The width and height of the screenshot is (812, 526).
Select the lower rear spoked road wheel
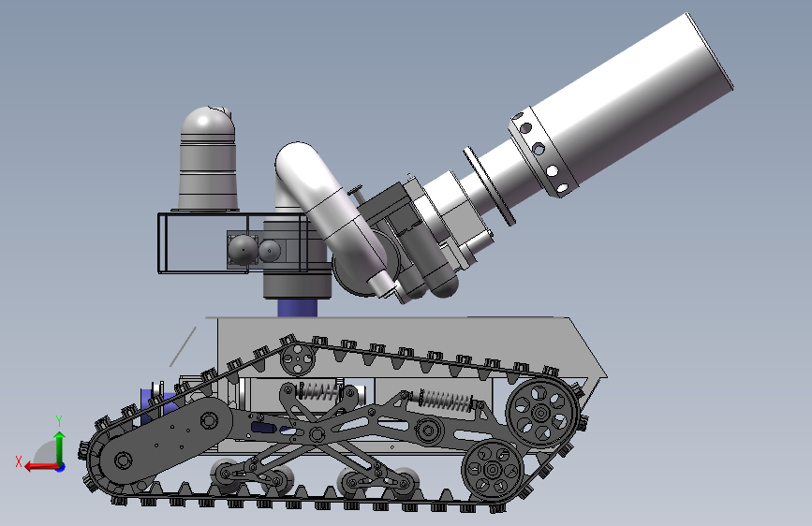pos(493,470)
